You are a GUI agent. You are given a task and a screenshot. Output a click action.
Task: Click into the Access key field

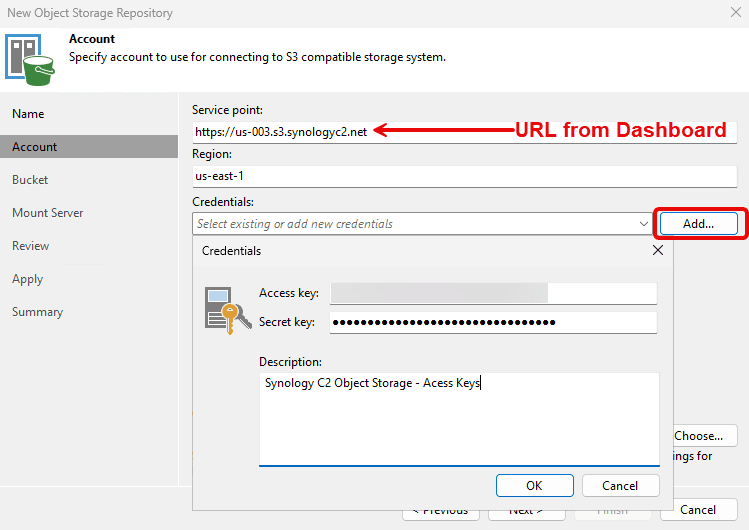coord(493,292)
